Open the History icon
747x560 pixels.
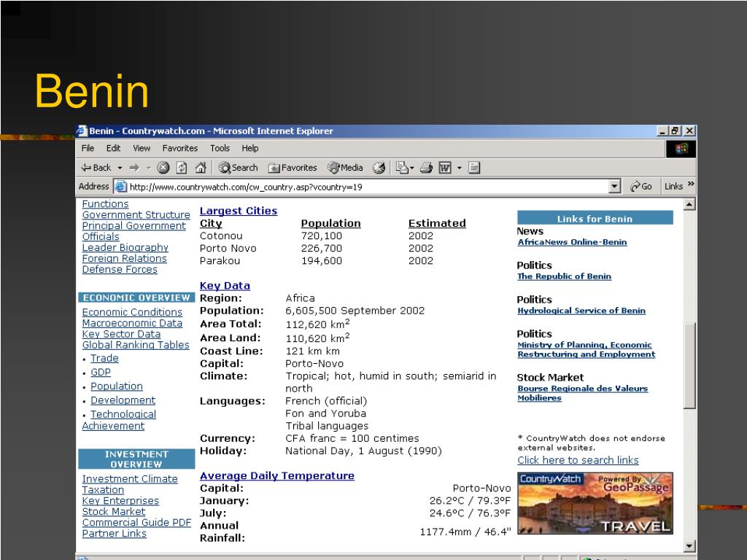pyautogui.click(x=379, y=168)
